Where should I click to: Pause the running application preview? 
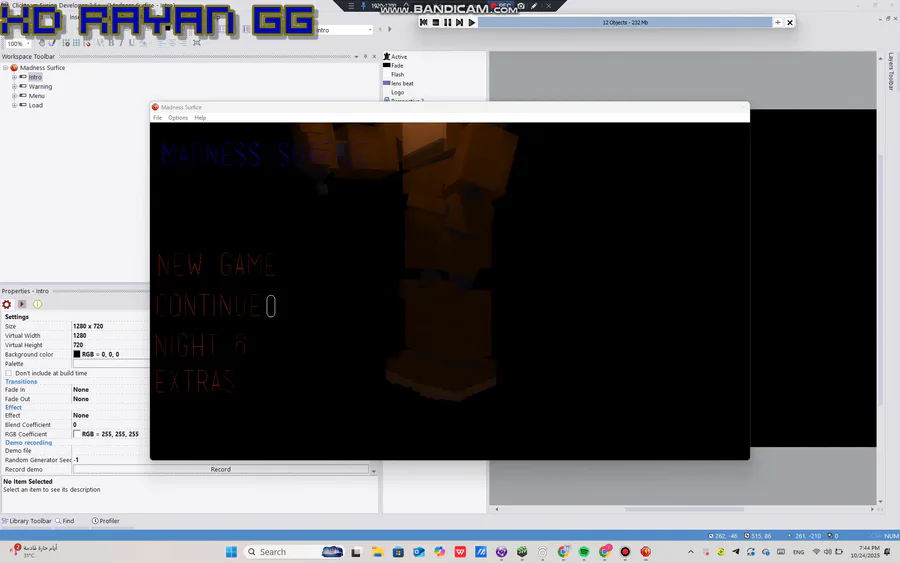click(x=448, y=22)
